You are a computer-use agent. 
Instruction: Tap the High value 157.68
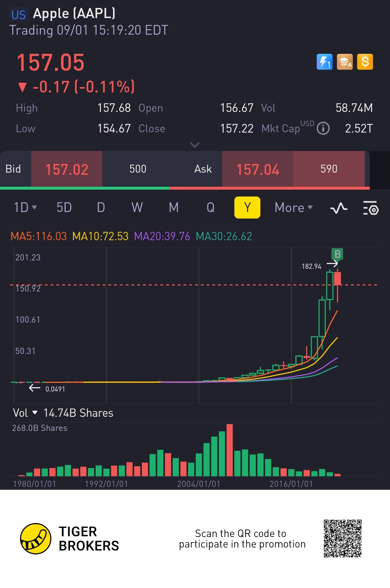point(114,108)
